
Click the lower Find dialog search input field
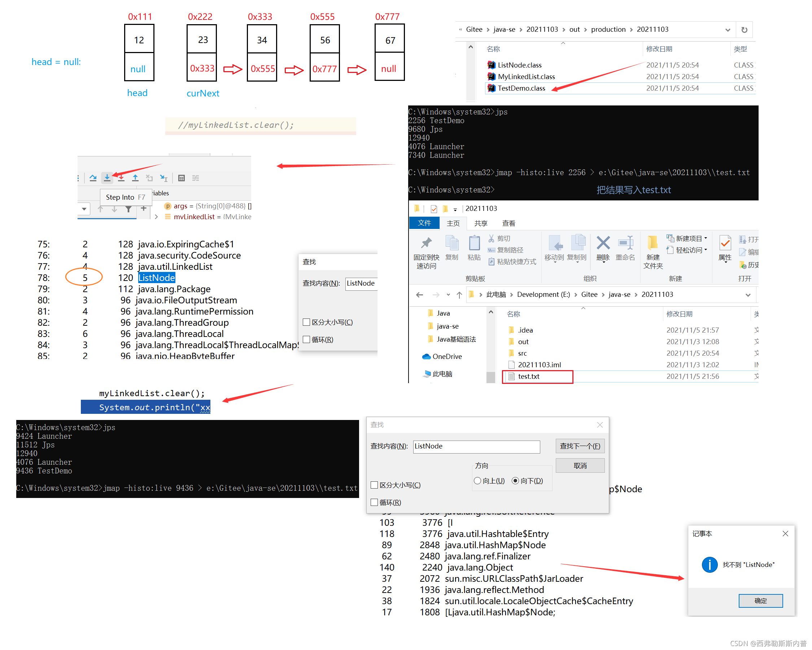(476, 447)
